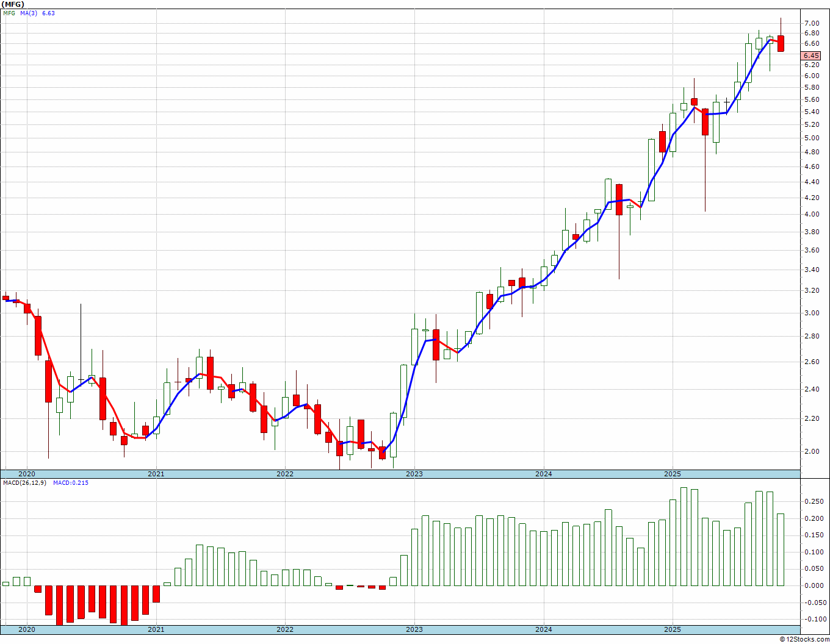Click the 2022 label on MACD time axis
Viewport: 830px width, 644px height.
[285, 629]
